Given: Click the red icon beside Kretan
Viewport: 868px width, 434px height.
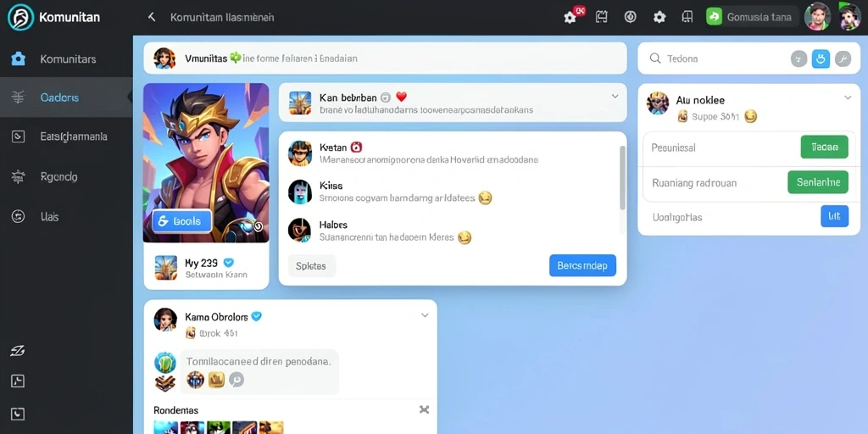Looking at the screenshot, I should [x=357, y=147].
